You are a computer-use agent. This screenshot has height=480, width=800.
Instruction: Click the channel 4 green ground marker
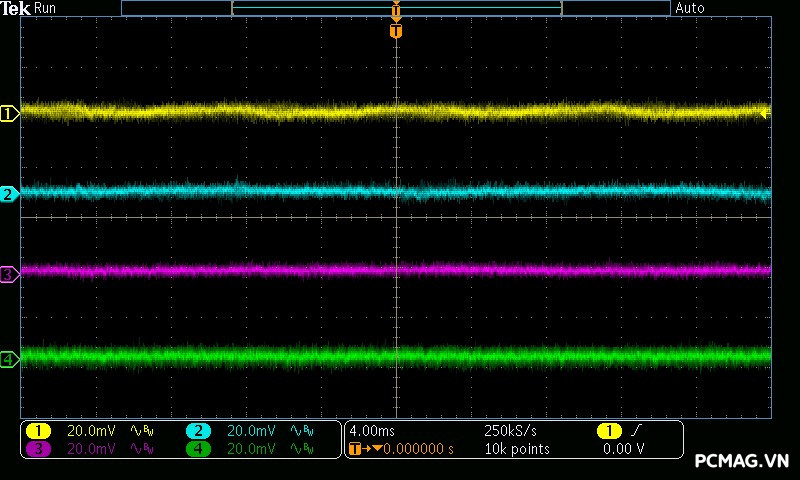10,358
